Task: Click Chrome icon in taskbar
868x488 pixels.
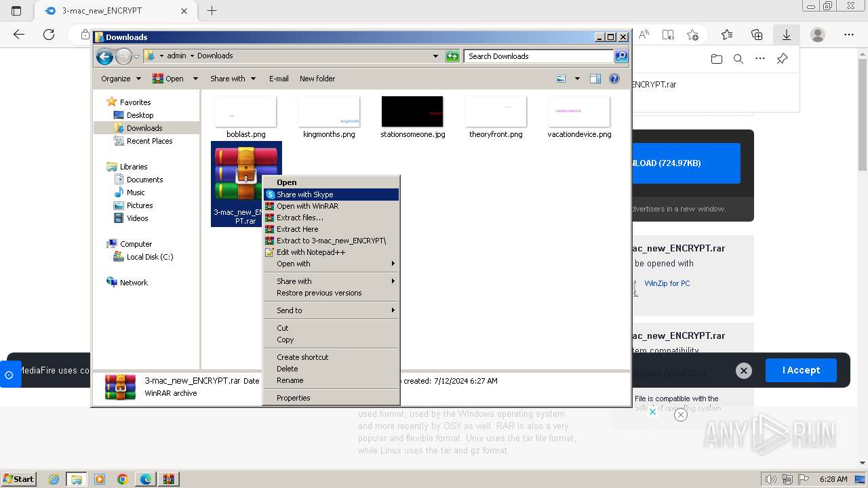Action: pyautogui.click(x=122, y=479)
